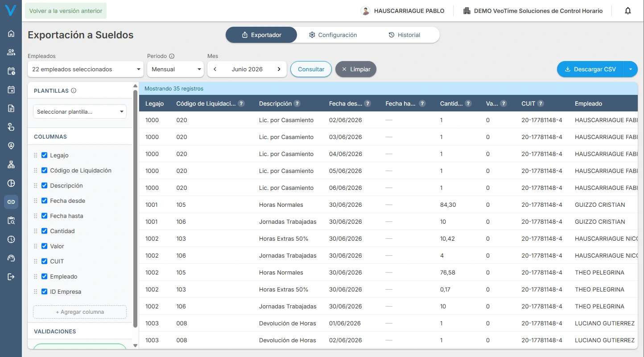Open the organization chart icon in sidebar

point(11,164)
